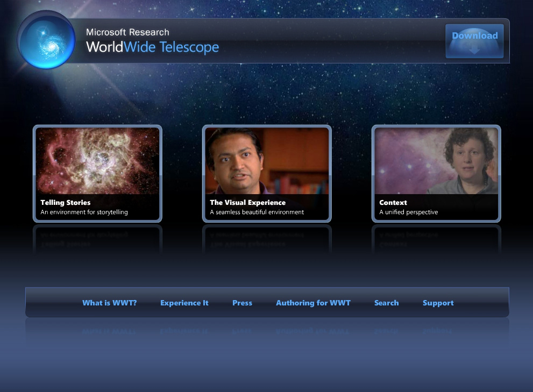
Task: Click The Visual Experience caption title
Action: [248, 203]
